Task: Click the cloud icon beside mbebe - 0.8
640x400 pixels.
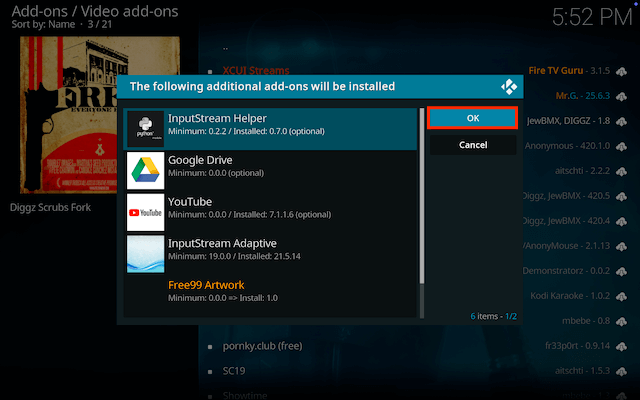Action: point(621,321)
